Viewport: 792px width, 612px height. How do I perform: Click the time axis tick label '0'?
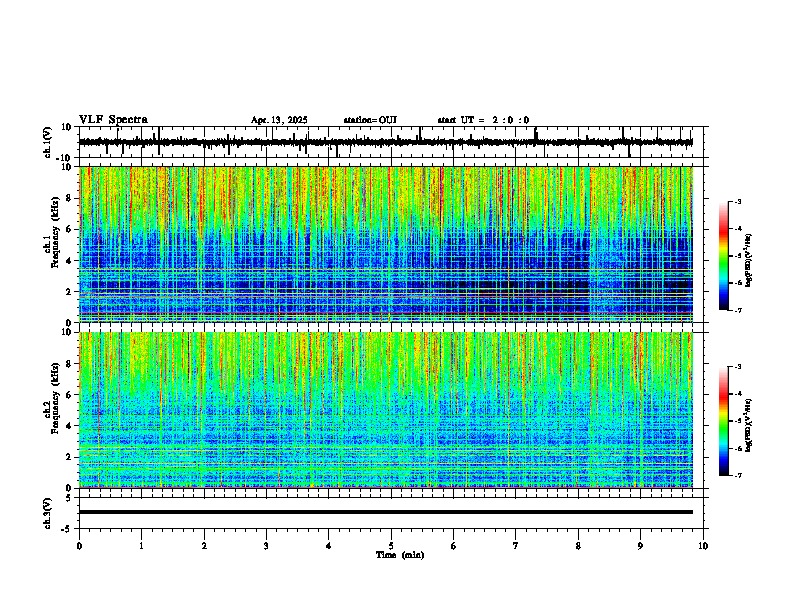click(x=79, y=546)
